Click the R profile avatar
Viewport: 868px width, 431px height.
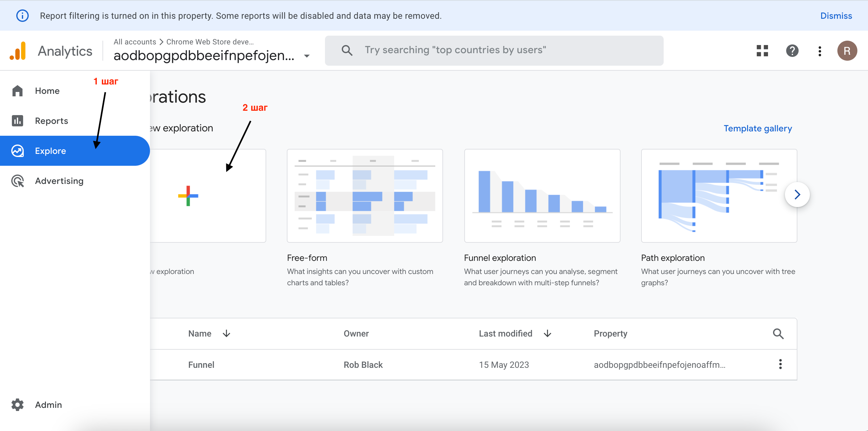[x=847, y=51]
